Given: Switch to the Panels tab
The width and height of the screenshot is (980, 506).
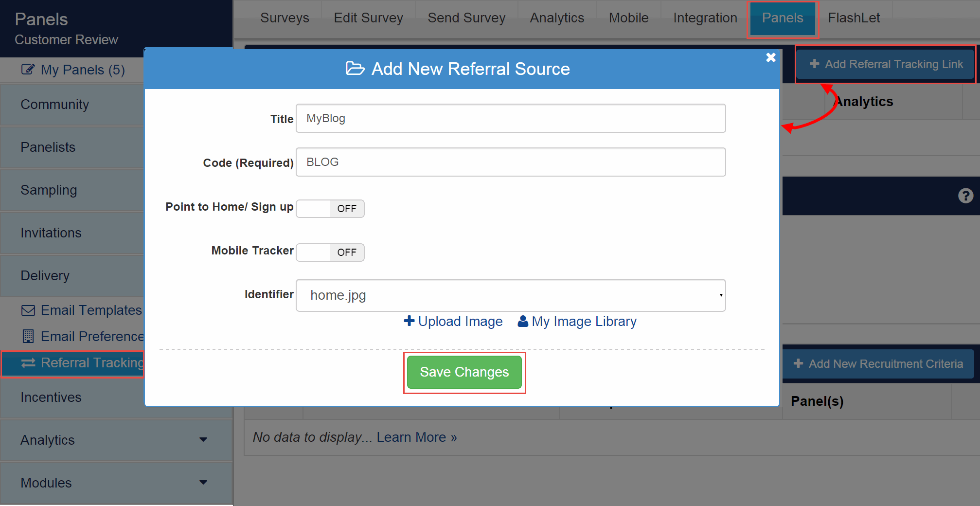Looking at the screenshot, I should 783,18.
